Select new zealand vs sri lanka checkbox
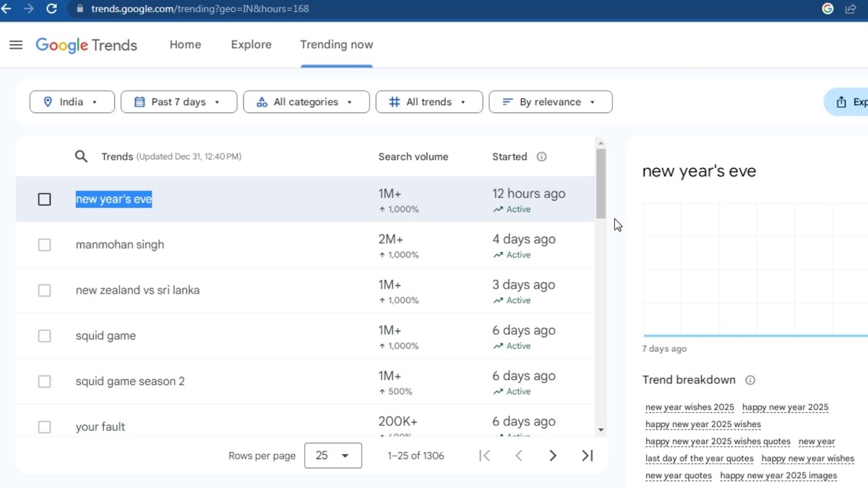The width and height of the screenshot is (868, 488). pyautogui.click(x=44, y=290)
